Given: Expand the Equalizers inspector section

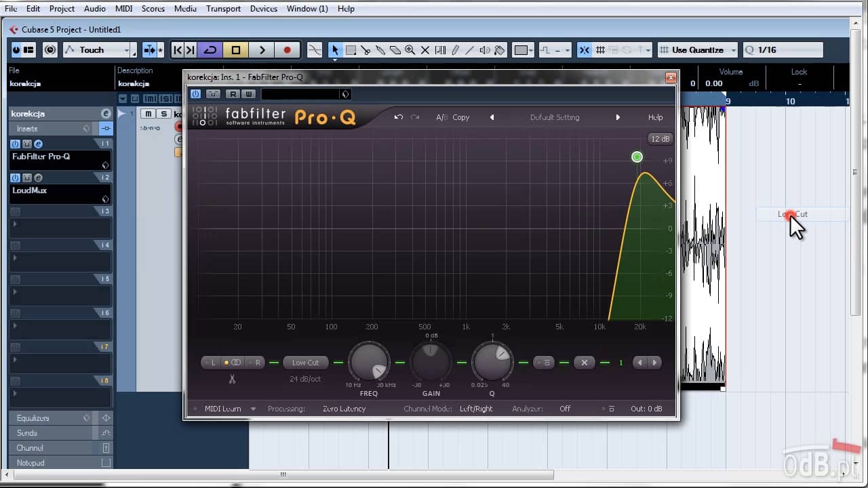Looking at the screenshot, I should point(60,418).
